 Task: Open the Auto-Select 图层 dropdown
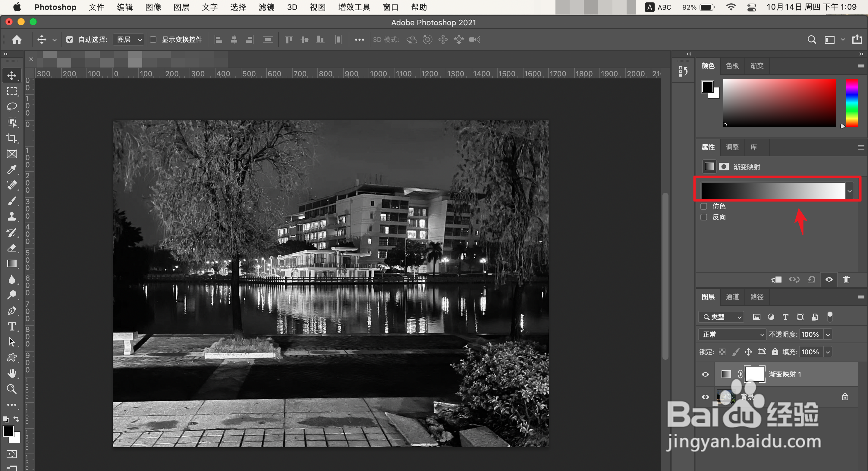[129, 40]
